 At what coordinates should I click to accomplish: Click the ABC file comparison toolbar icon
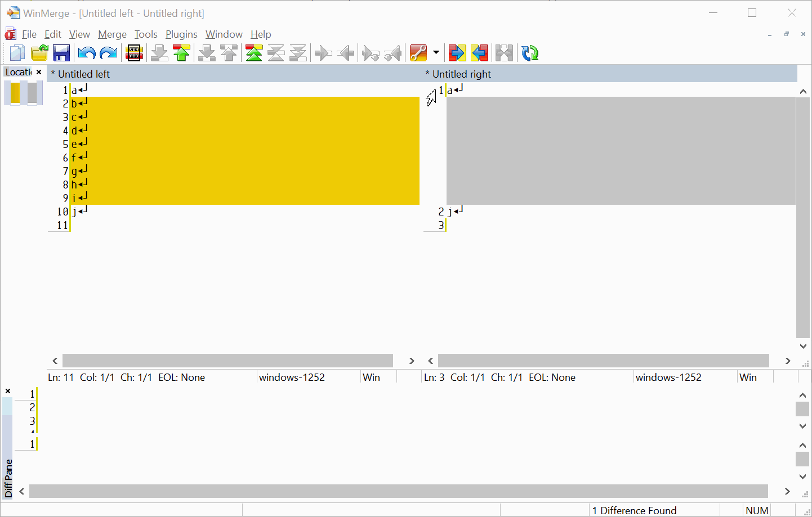pos(134,52)
